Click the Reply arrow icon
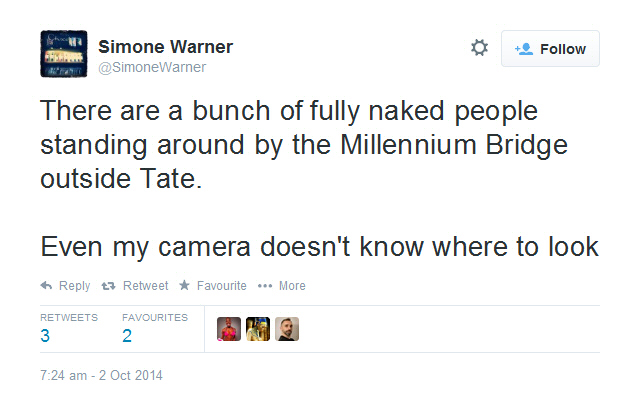Screen dimensions: 640x417 point(46,286)
